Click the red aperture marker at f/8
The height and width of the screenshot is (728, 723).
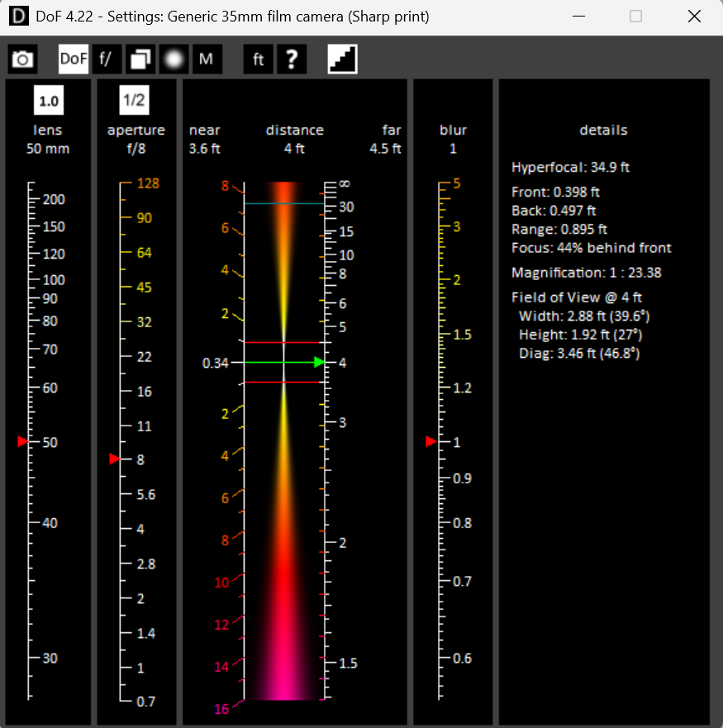point(113,459)
